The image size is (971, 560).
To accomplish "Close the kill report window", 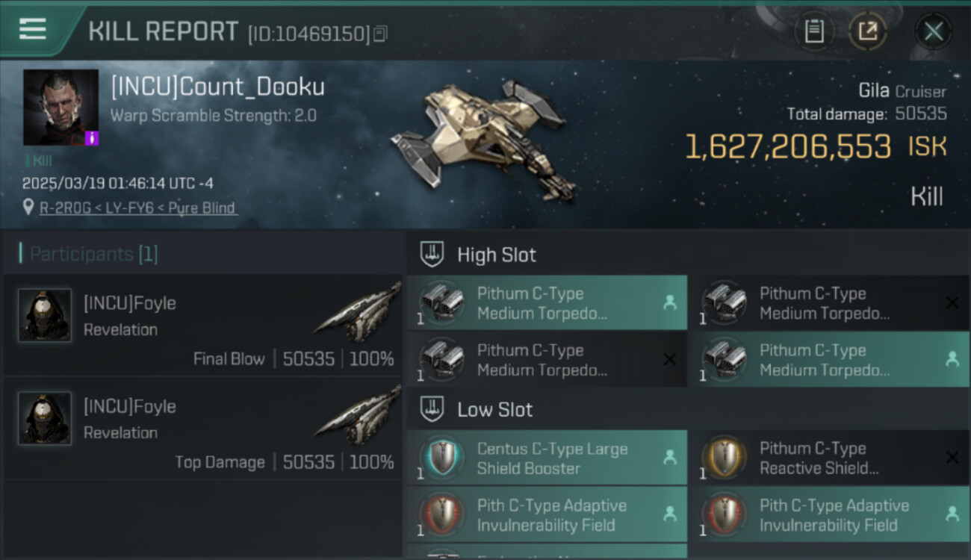I will pos(933,31).
